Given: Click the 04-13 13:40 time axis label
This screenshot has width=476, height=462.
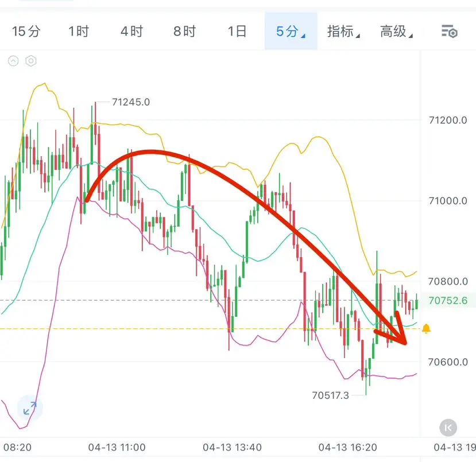Looking at the screenshot, I should point(232,448).
